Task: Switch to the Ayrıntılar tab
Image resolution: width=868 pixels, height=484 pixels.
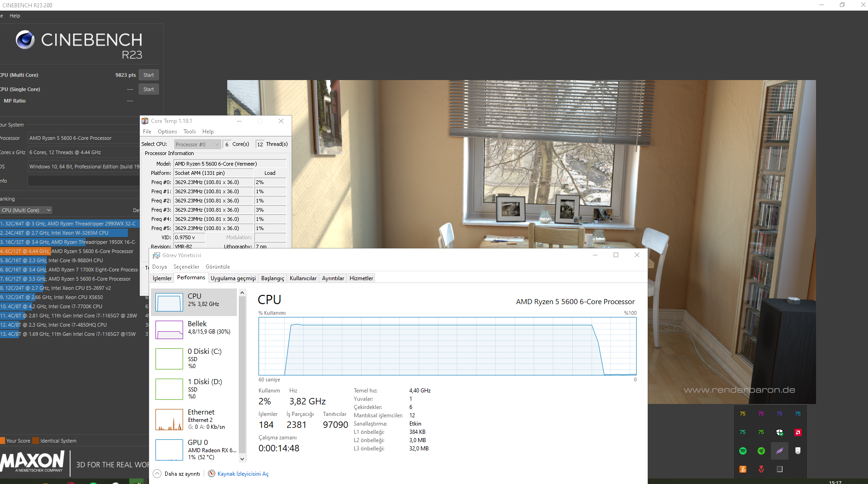Action: [x=333, y=278]
